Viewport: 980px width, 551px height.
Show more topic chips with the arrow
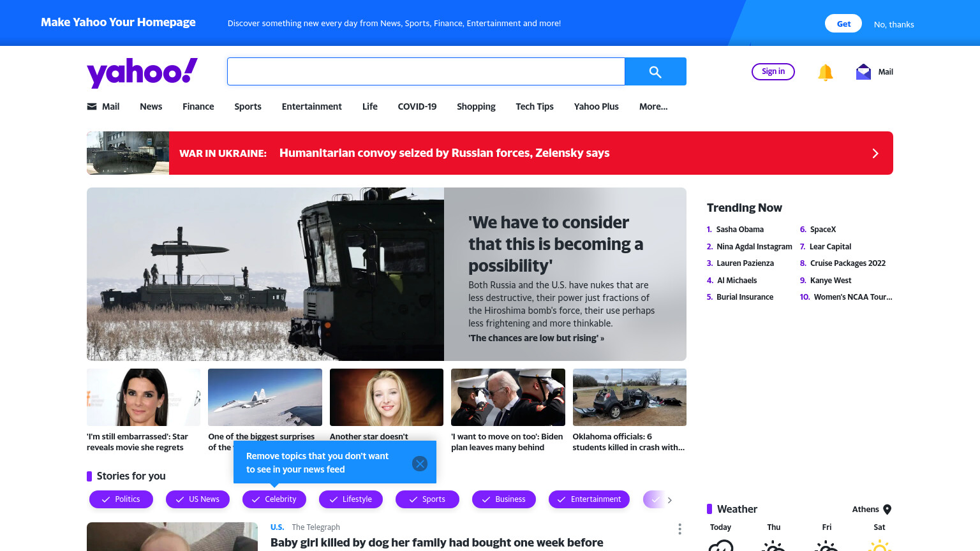click(669, 500)
